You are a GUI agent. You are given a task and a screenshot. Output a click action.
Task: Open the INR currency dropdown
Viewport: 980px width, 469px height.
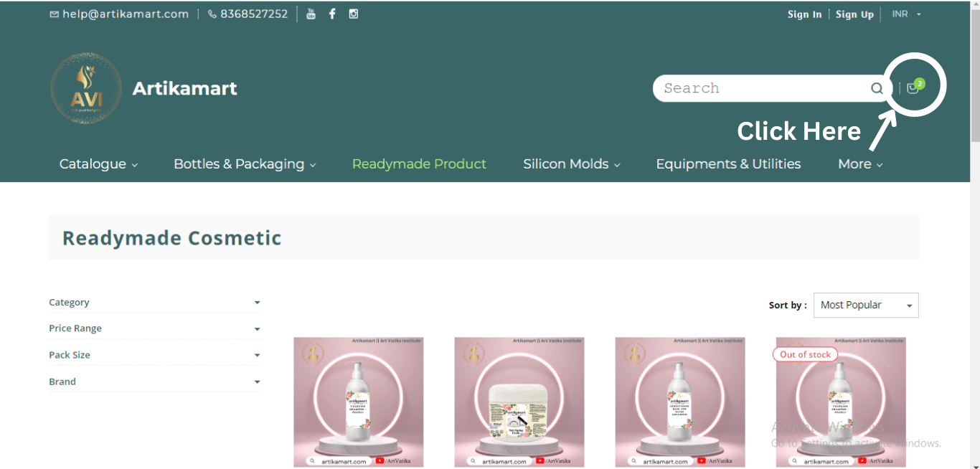(x=906, y=14)
